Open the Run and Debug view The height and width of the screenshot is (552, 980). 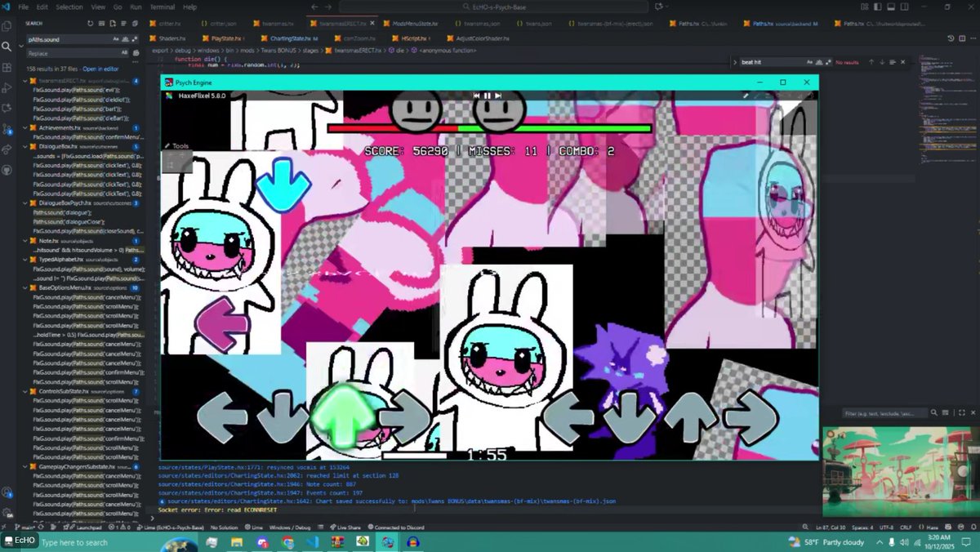point(7,87)
